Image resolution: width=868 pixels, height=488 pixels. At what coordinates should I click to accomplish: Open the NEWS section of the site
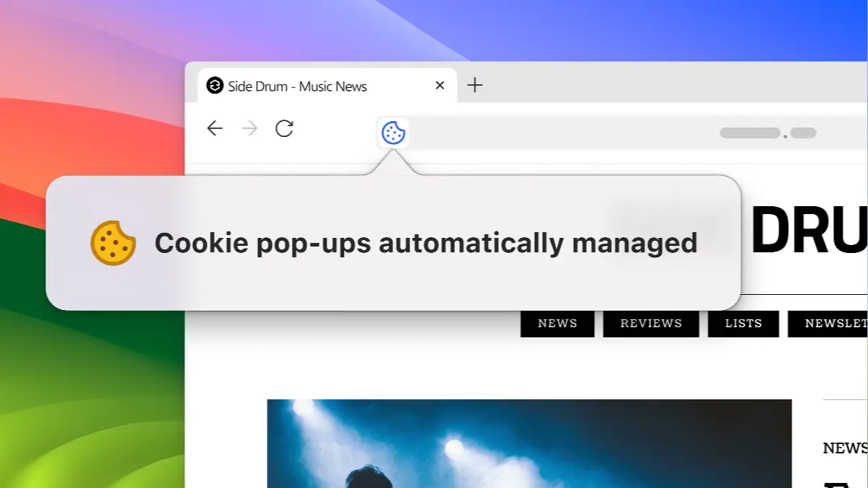pyautogui.click(x=557, y=323)
